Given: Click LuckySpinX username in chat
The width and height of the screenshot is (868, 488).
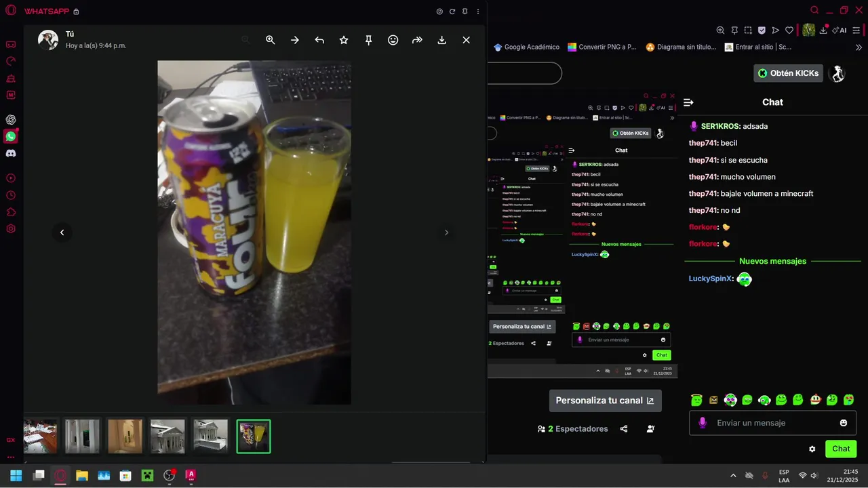Looking at the screenshot, I should [710, 279].
